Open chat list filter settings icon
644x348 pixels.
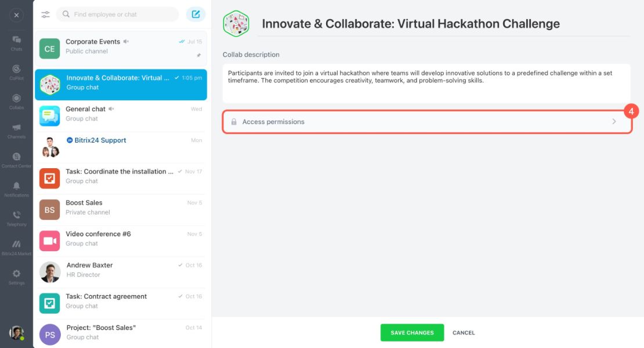[46, 14]
